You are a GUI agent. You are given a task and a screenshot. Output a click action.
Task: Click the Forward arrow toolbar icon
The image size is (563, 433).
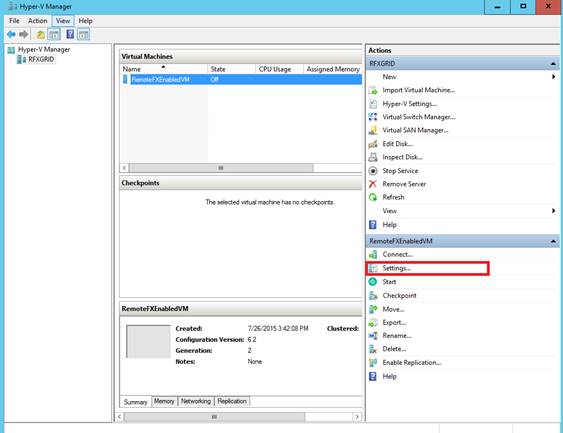coord(24,34)
